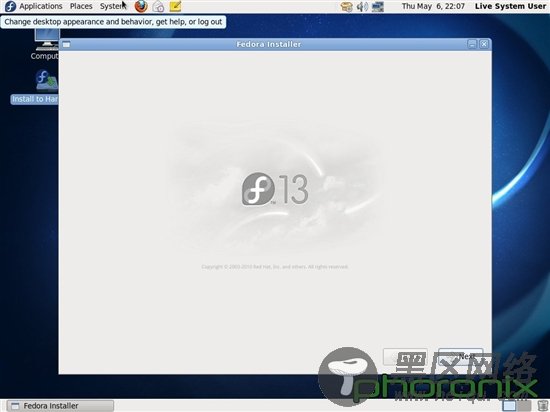550x412 pixels.
Task: Open the mail launcher icon in the panel
Action: (158, 6)
